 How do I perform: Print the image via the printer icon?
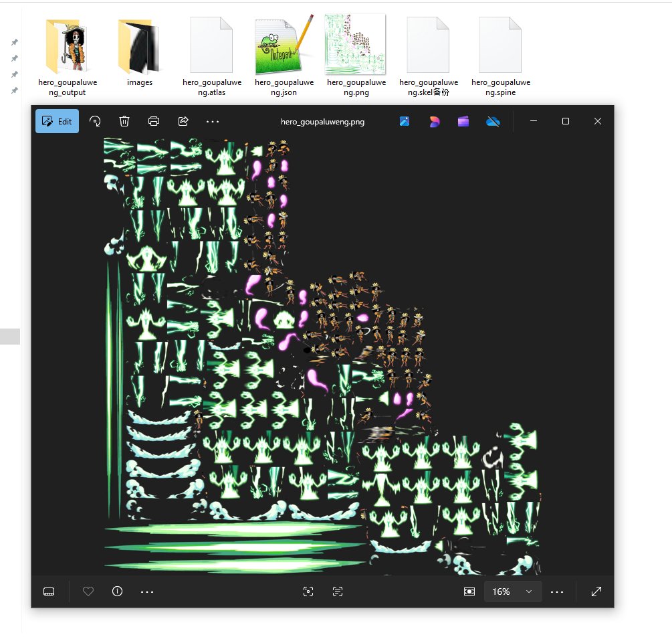[x=154, y=121]
